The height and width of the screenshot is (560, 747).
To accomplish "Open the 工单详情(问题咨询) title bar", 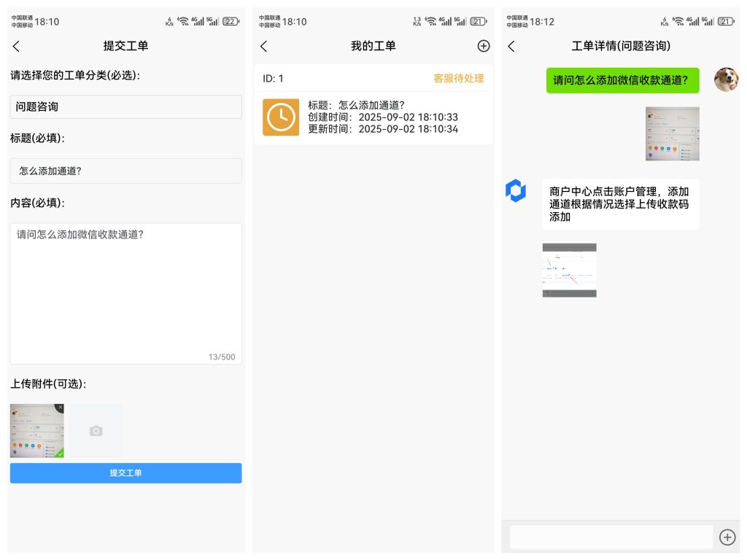I will coord(622,45).
